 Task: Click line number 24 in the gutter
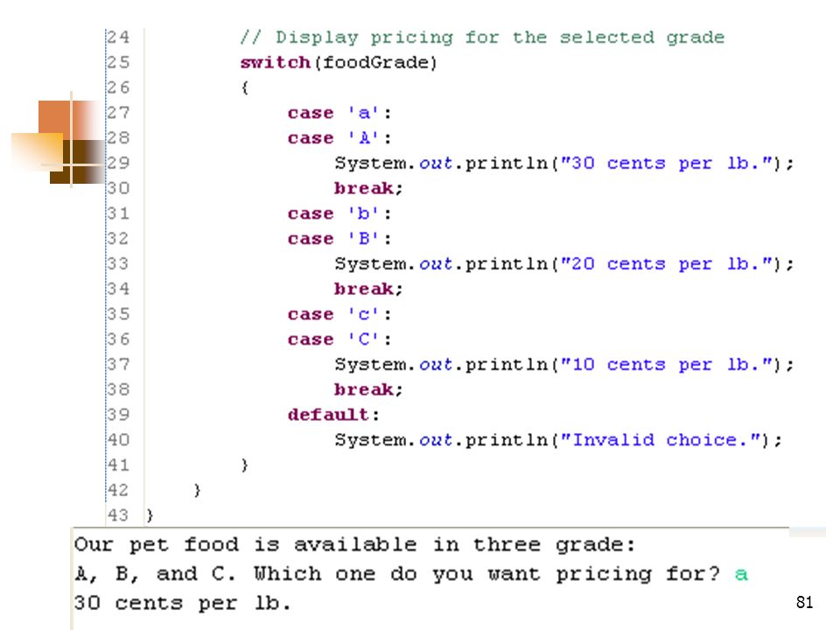click(x=118, y=37)
